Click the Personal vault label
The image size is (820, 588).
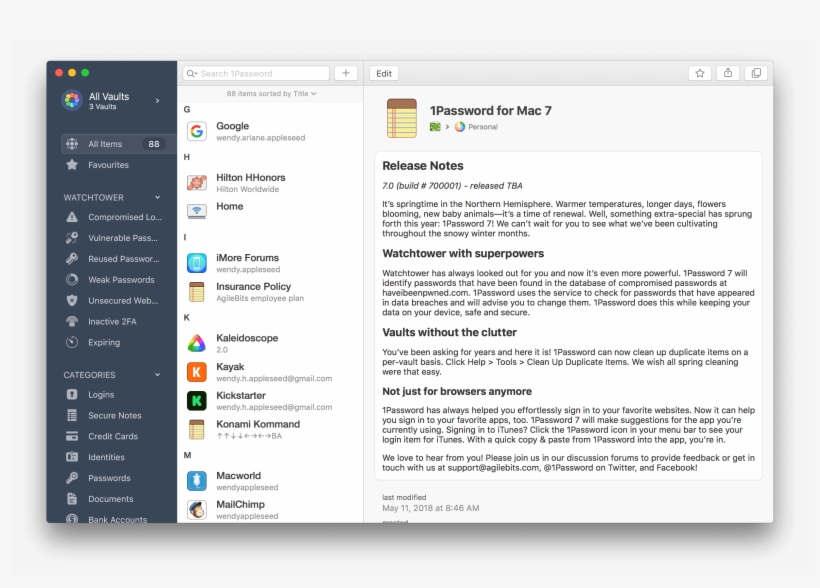(483, 127)
